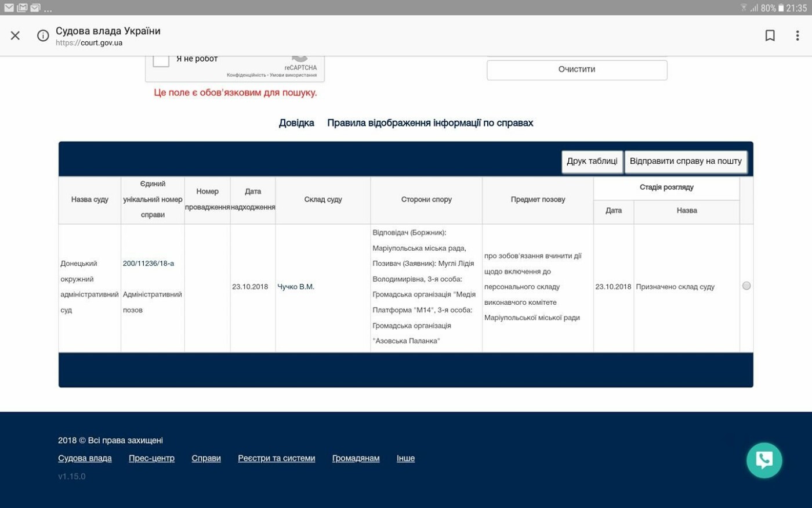Select the radio button for case row
Image resolution: width=812 pixels, height=508 pixels.
tap(746, 286)
